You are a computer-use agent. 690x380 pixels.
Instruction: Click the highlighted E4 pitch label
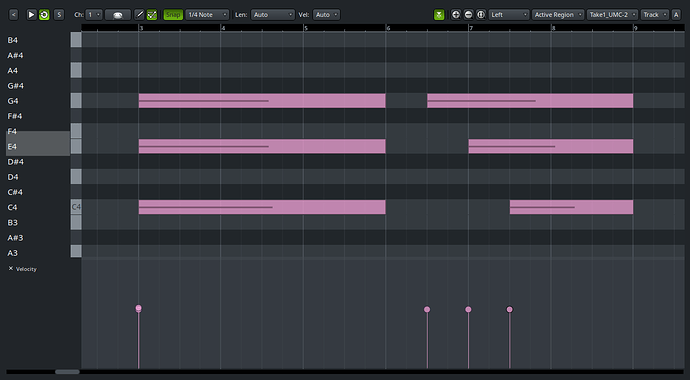pyautogui.click(x=12, y=146)
